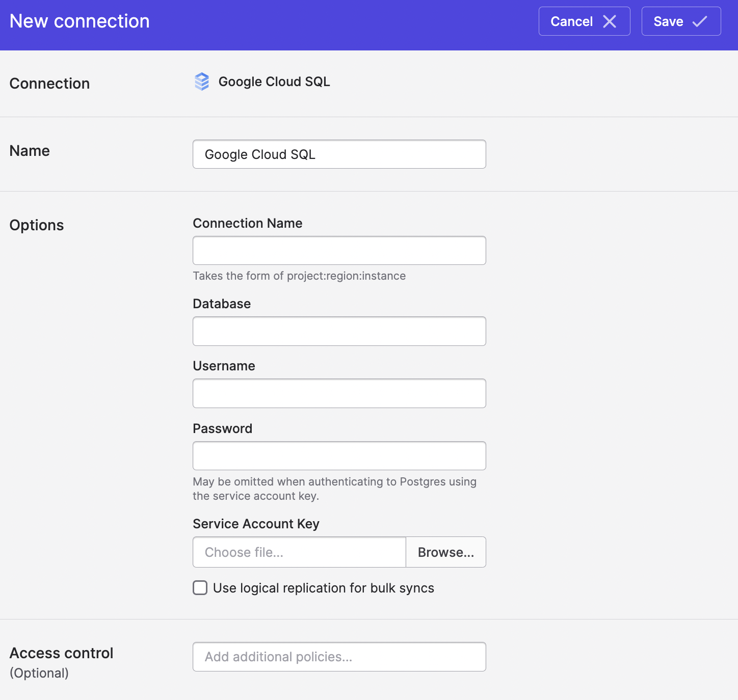Click the 'Use logical replication for bulk syncs' label
This screenshot has width=738, height=700.
tap(324, 588)
